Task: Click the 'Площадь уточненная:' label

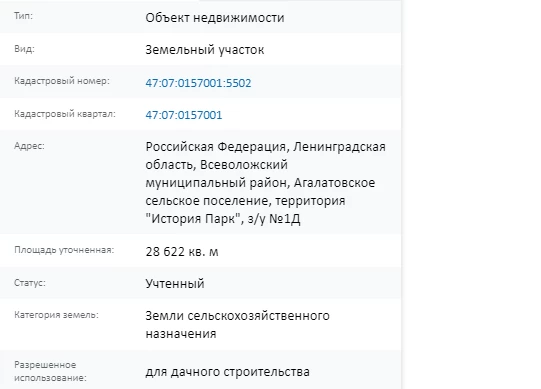Action: [64, 250]
